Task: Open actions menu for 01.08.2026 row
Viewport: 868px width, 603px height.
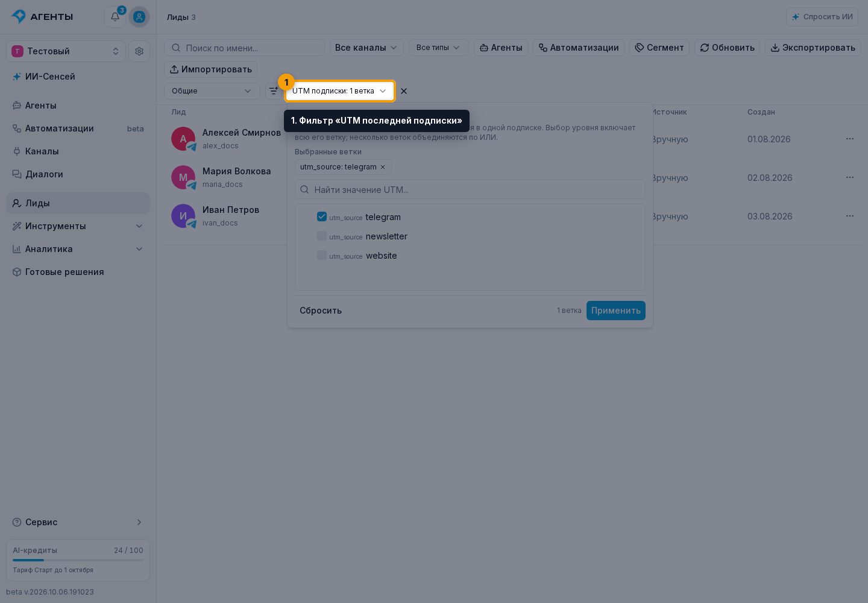Action: [x=850, y=139]
